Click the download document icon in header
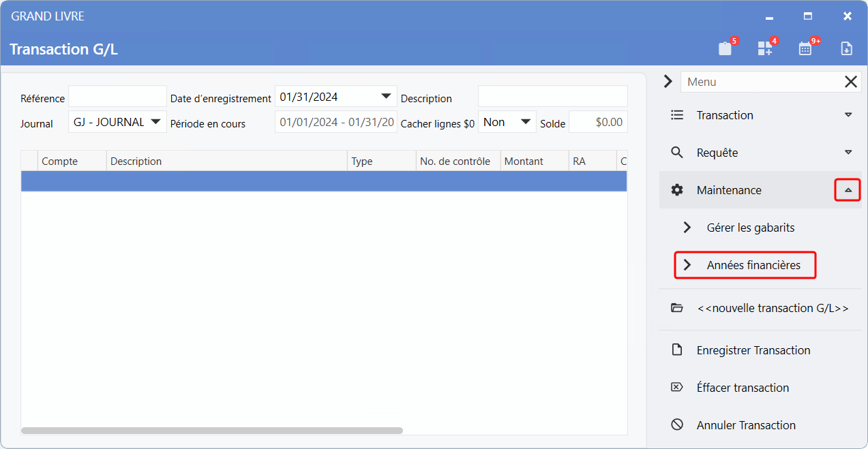 point(846,48)
